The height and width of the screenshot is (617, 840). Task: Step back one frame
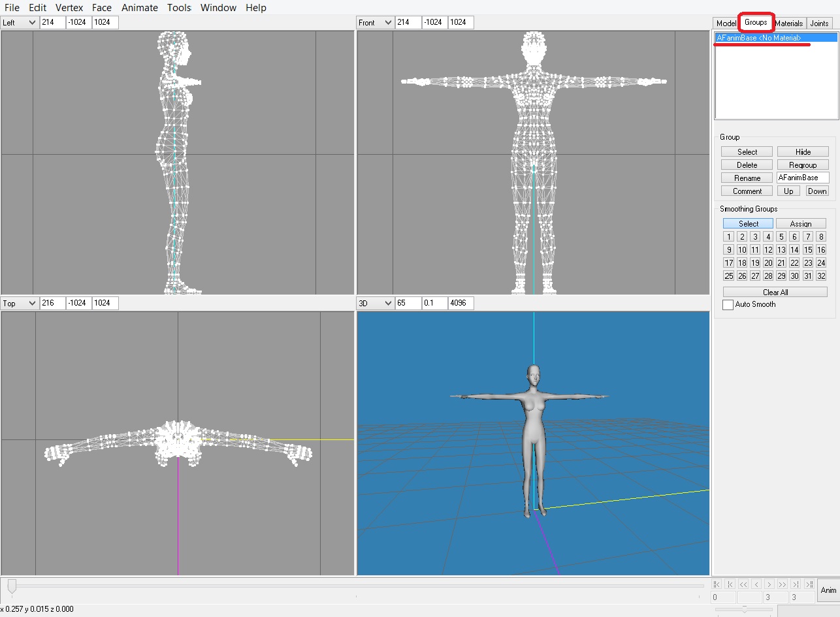(756, 584)
